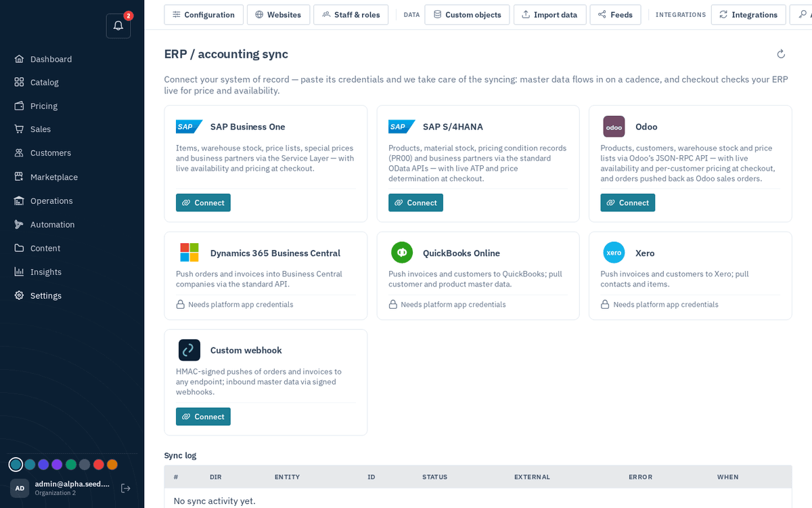Viewport: 812px width, 508px height.
Task: Click the Operations truck icon
Action: [19, 200]
